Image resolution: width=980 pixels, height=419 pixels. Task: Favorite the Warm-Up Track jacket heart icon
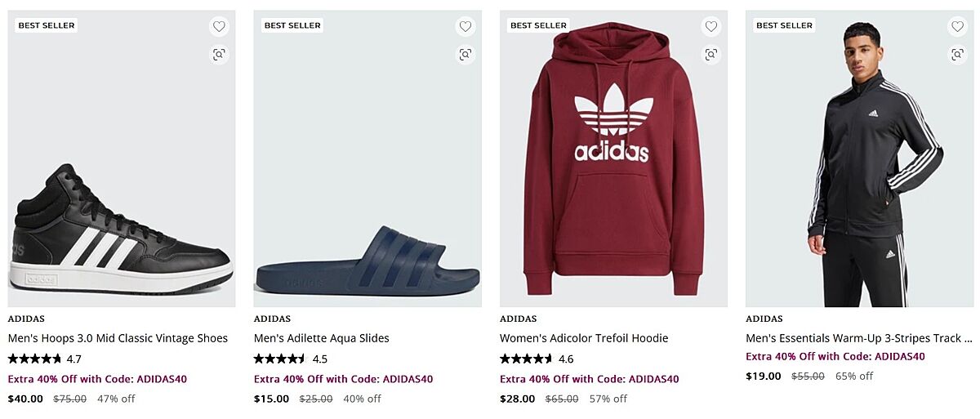click(x=956, y=26)
